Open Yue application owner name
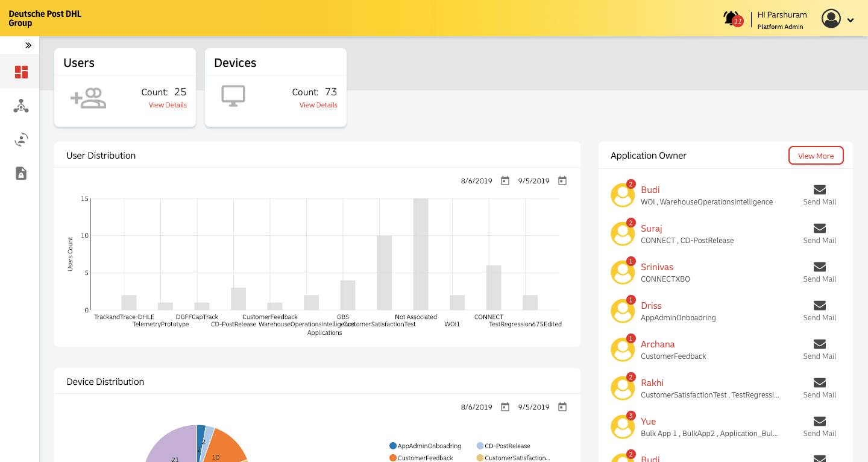The width and height of the screenshot is (868, 462). (x=649, y=422)
